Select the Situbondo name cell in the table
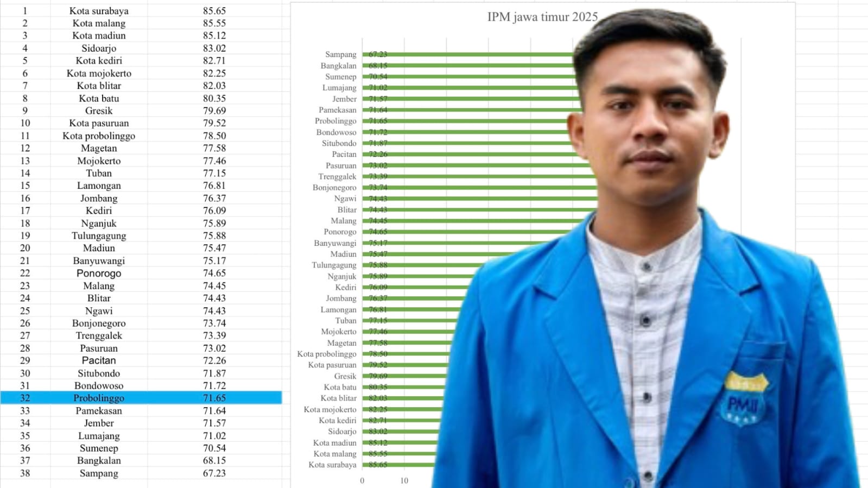Viewport: 868px width, 488px height. (x=99, y=373)
